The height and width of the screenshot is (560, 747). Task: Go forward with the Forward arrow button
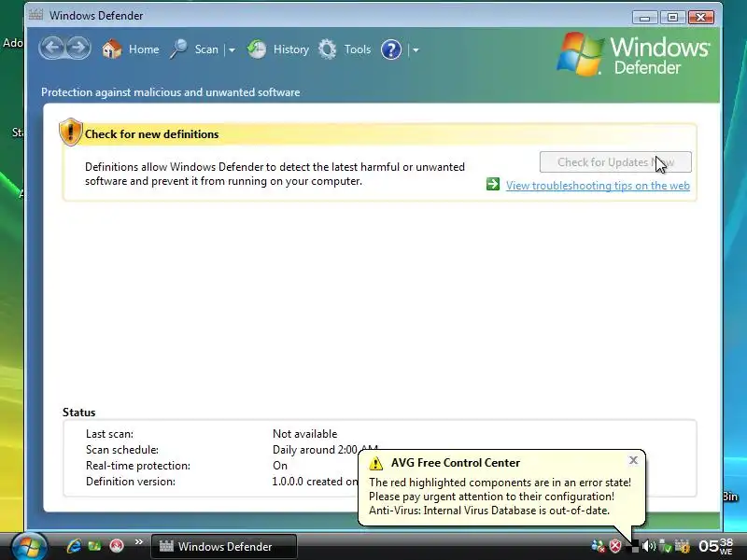(78, 49)
